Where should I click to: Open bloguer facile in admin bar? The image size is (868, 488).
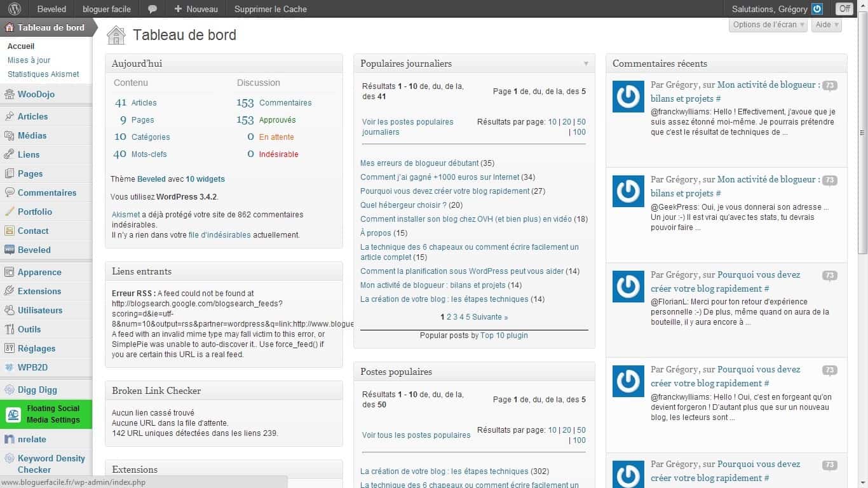click(107, 9)
